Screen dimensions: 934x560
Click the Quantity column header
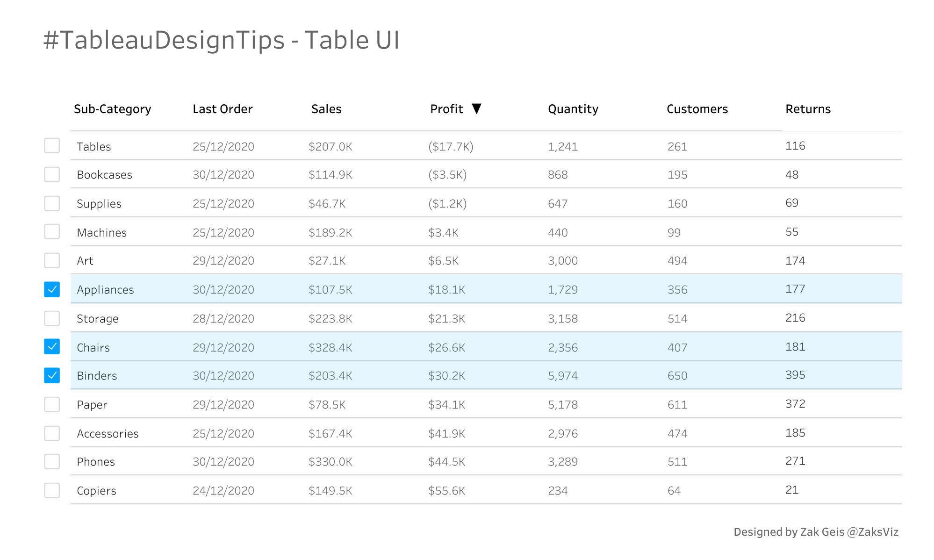573,109
